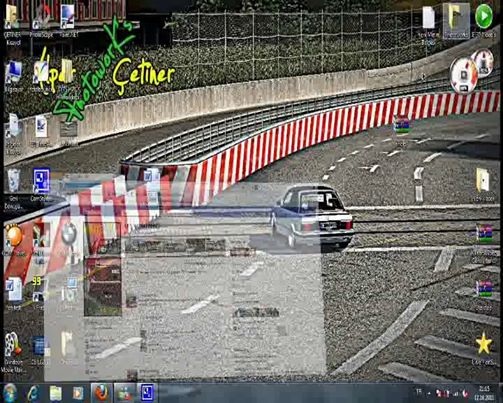This screenshot has width=503, height=403.
Task: Open the lower WinRAR archive on right edge
Action: 484,289
